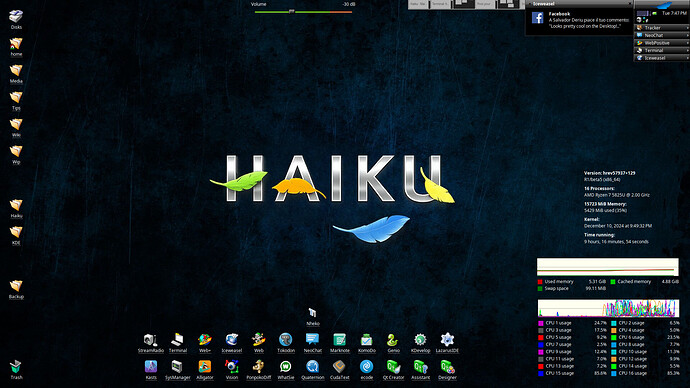Launch the Whatsie icon

286,366
